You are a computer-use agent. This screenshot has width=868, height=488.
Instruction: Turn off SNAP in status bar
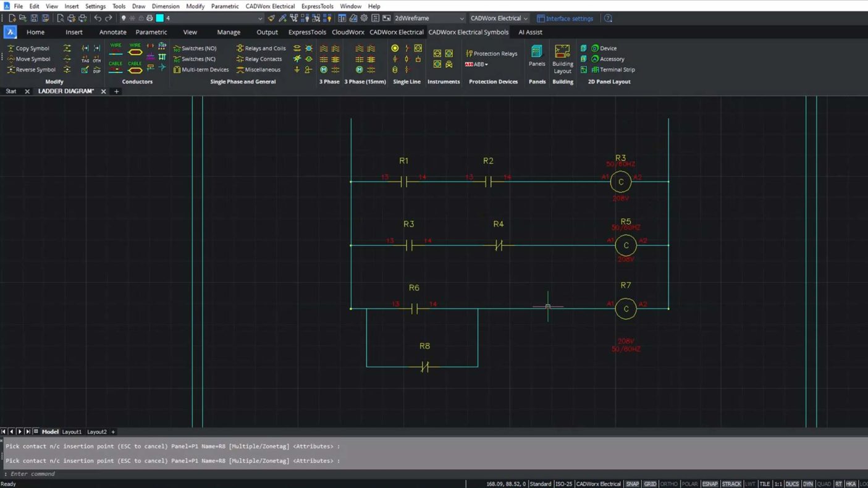tap(632, 484)
